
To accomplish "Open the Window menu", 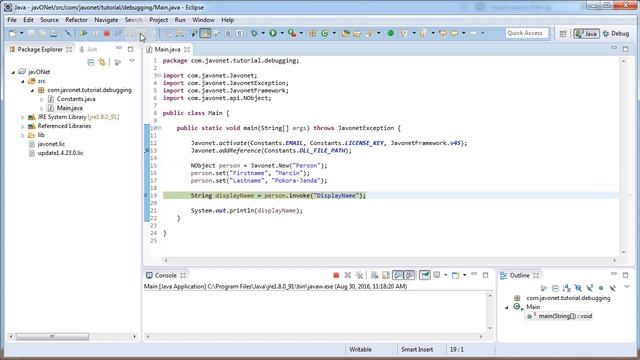I will pyautogui.click(x=203, y=20).
